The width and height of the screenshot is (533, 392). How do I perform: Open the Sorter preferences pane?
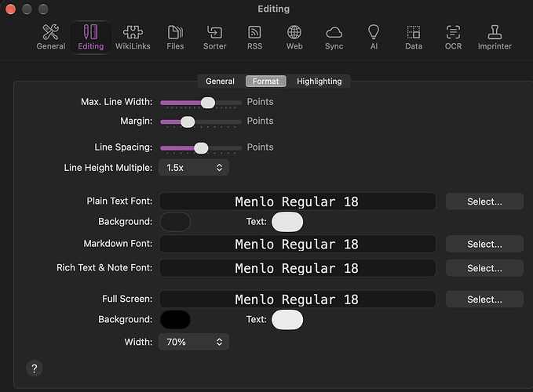click(x=214, y=38)
